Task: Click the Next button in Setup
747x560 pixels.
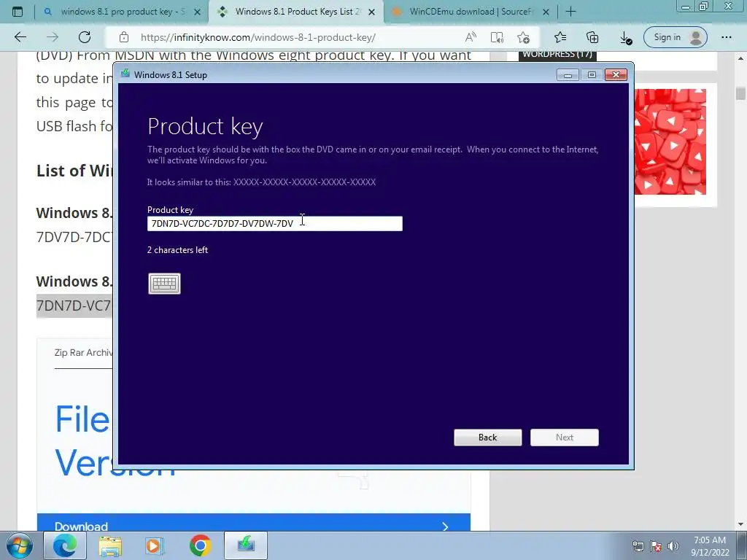Action: point(565,437)
